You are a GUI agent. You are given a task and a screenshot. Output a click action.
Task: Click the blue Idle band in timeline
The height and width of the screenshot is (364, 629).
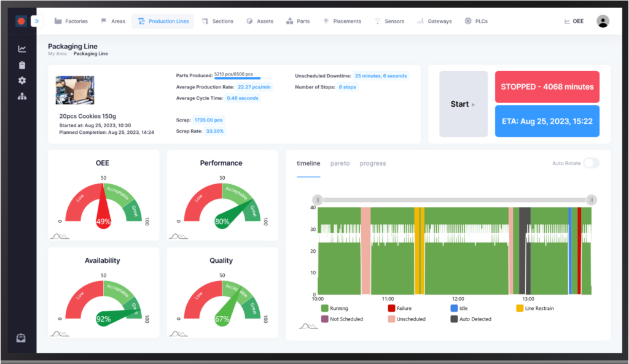click(x=569, y=250)
